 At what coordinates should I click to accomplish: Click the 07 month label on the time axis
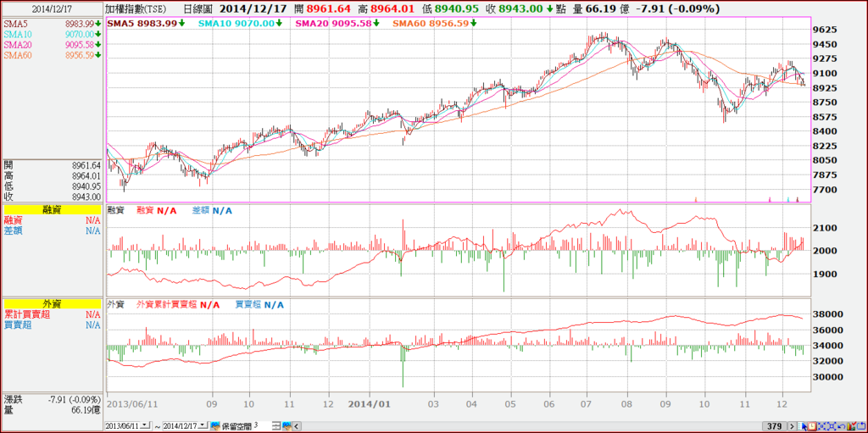[x=587, y=405]
